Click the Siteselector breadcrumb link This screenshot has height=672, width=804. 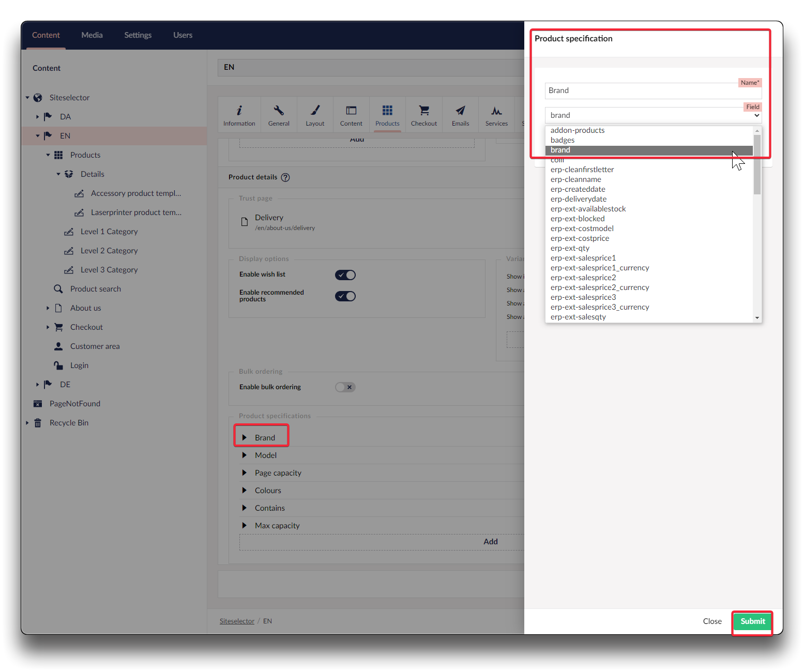point(237,621)
